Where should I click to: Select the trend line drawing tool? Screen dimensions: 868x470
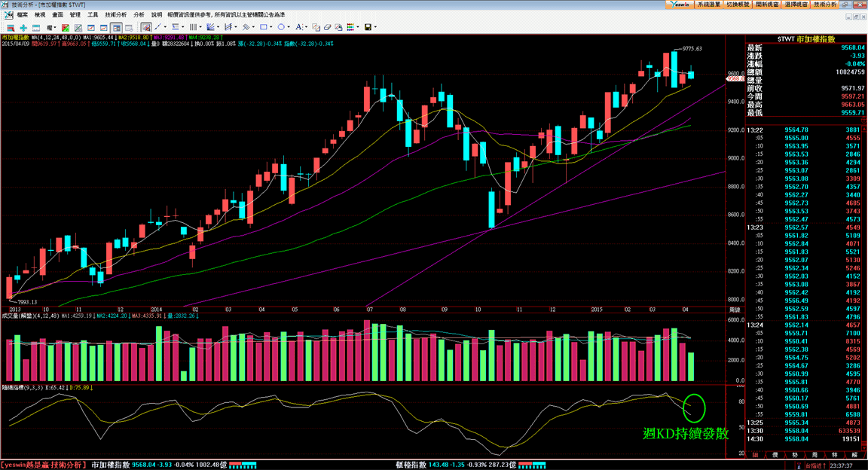[157, 27]
